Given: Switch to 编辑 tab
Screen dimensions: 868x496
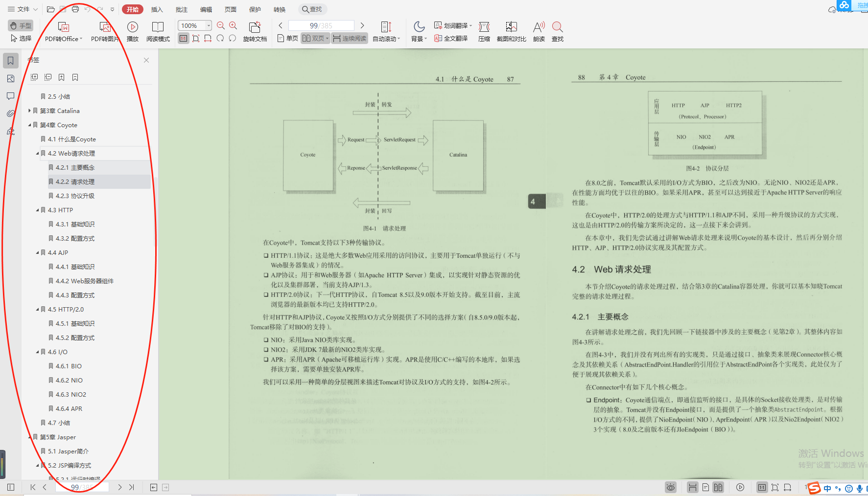Looking at the screenshot, I should [x=206, y=9].
